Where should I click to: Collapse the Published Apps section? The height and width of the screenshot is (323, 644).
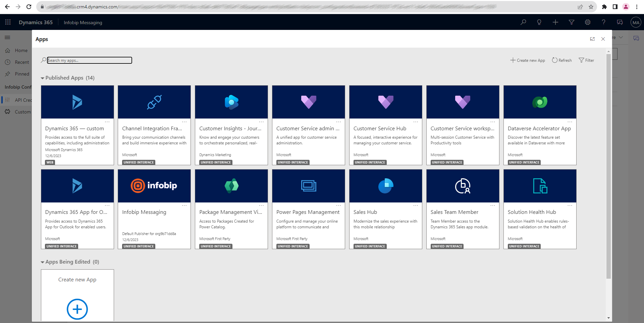pos(43,78)
